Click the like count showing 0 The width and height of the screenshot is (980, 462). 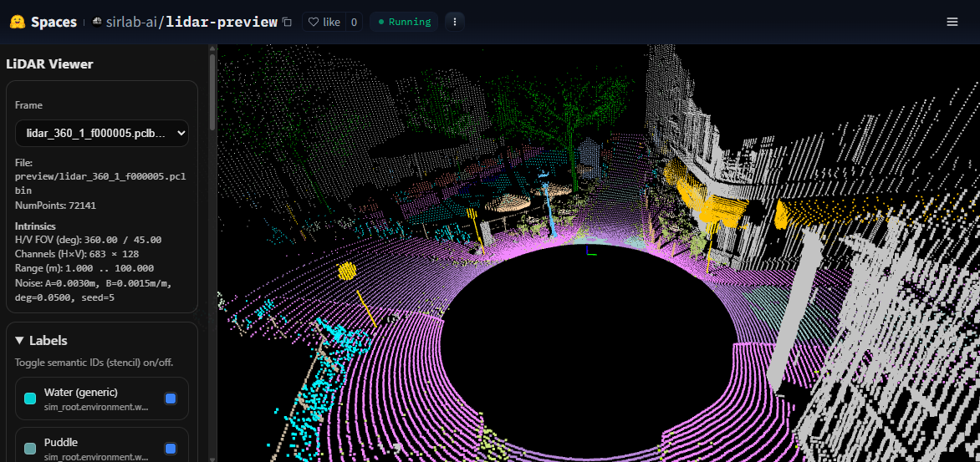pyautogui.click(x=353, y=22)
